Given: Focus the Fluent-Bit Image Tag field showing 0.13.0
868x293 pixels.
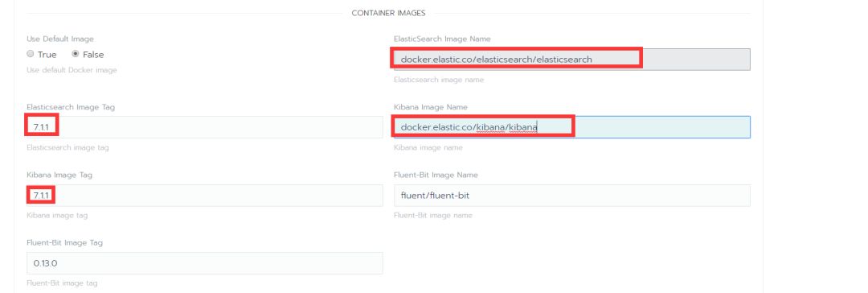Looking at the screenshot, I should 204,263.
